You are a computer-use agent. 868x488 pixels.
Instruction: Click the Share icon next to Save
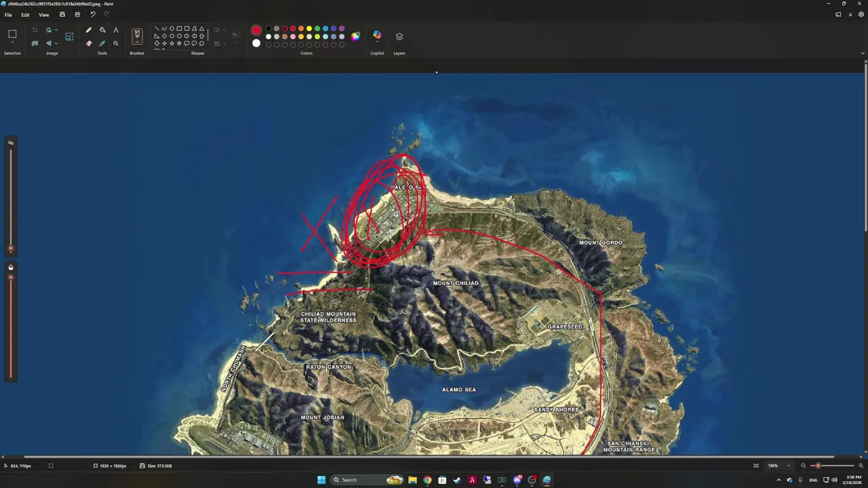click(x=77, y=14)
